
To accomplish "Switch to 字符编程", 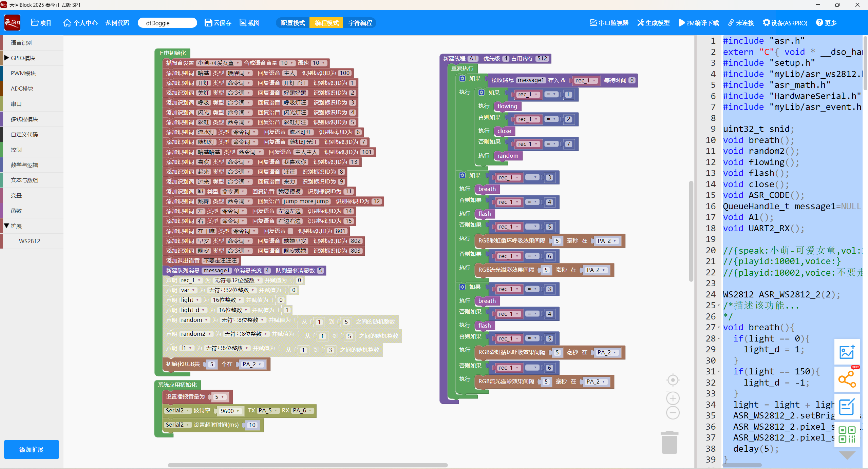I will 360,23.
